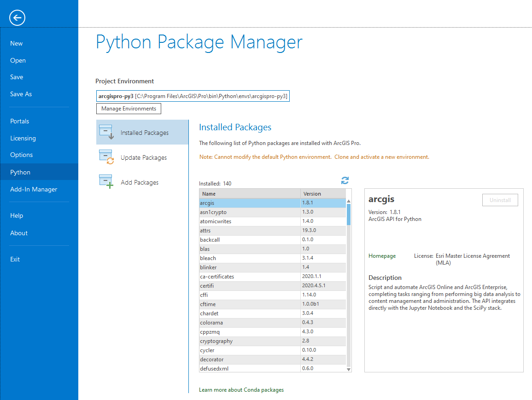532x400 pixels.
Task: Go to the Licensing page
Action: point(23,138)
